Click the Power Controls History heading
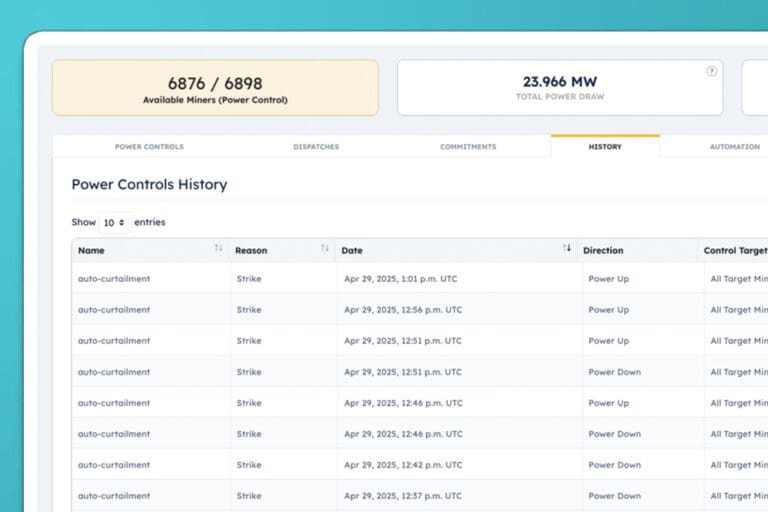This screenshot has width=768, height=512. click(149, 185)
